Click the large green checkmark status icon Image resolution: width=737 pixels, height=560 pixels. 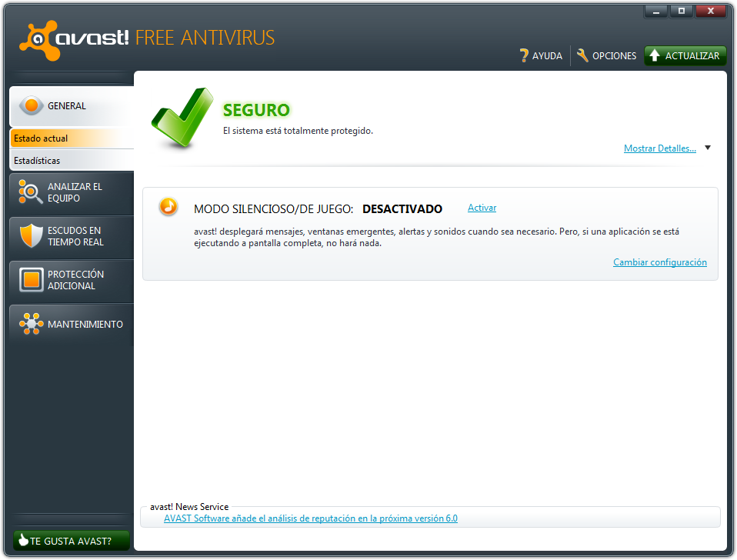pyautogui.click(x=182, y=118)
